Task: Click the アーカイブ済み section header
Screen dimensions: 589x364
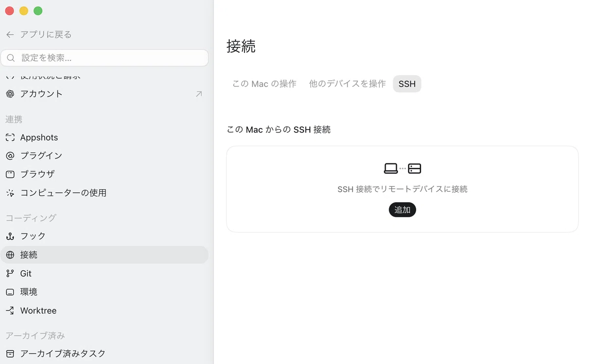Action: coord(35,336)
